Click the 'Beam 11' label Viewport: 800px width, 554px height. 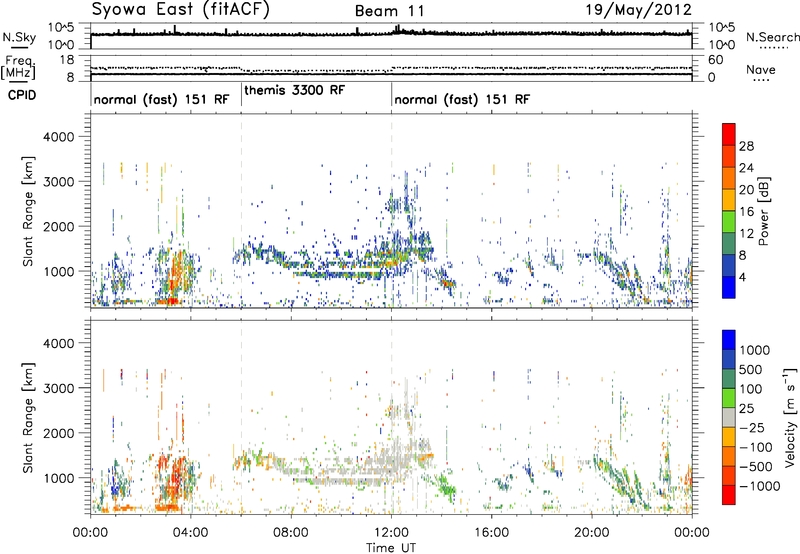click(x=389, y=11)
